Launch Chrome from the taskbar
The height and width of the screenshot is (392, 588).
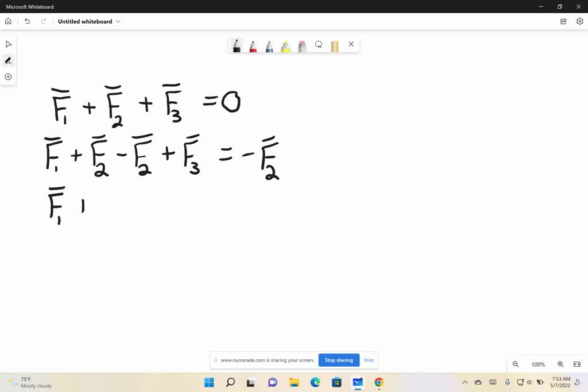(x=378, y=382)
